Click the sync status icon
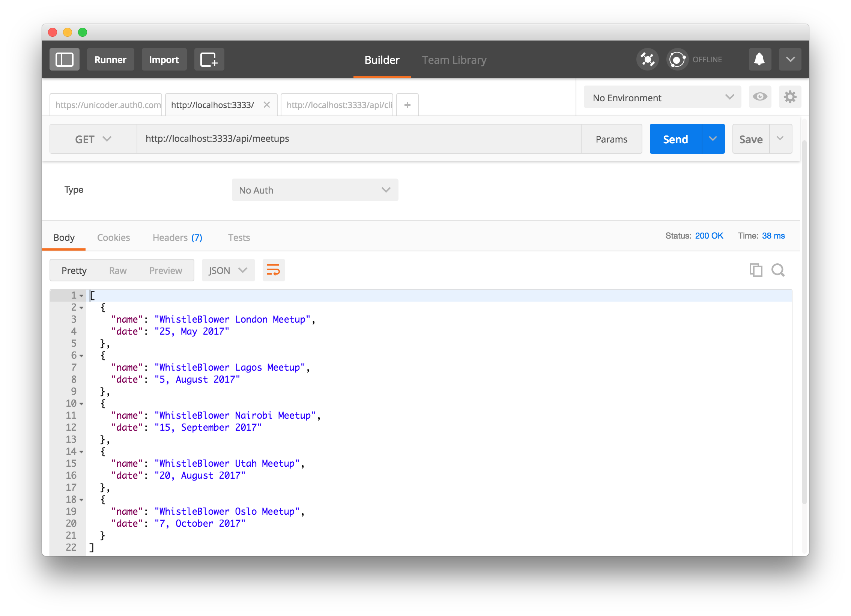 [x=677, y=59]
